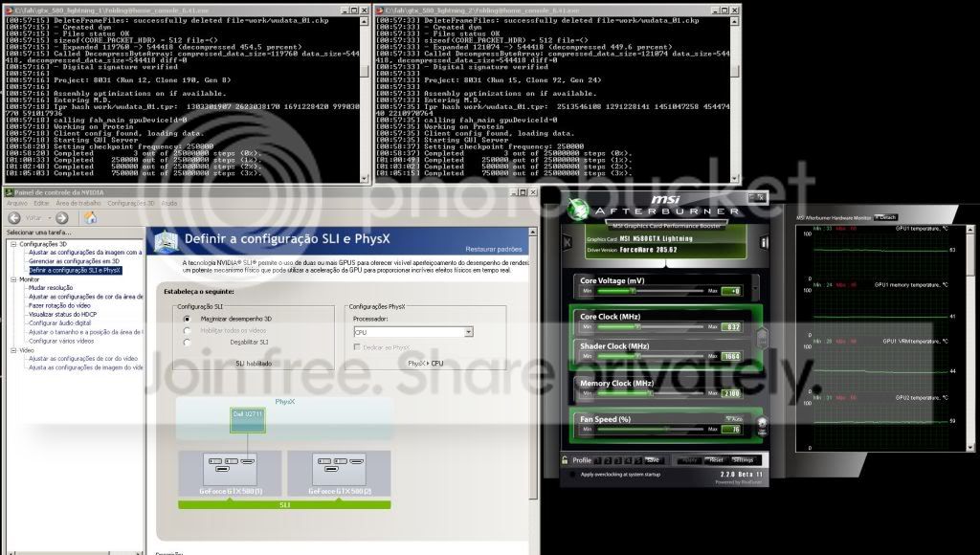Click the Afterburner 'Settings' button
The image size is (980, 555).
(x=743, y=460)
